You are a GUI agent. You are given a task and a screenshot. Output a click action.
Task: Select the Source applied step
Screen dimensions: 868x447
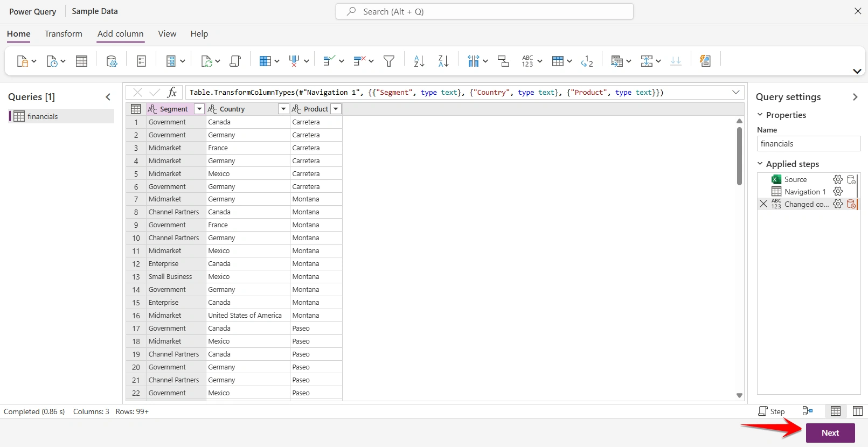(796, 179)
